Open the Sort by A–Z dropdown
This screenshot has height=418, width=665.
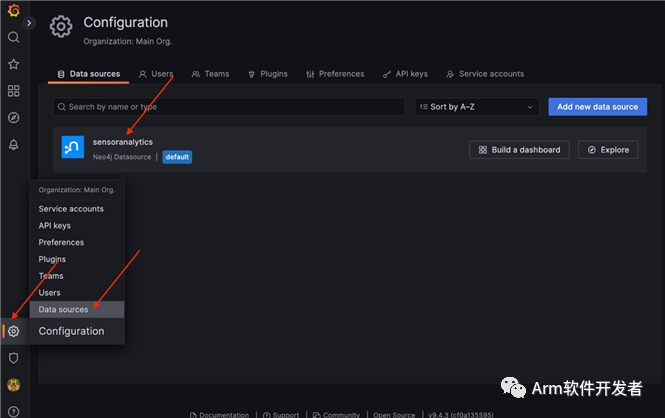coord(477,107)
